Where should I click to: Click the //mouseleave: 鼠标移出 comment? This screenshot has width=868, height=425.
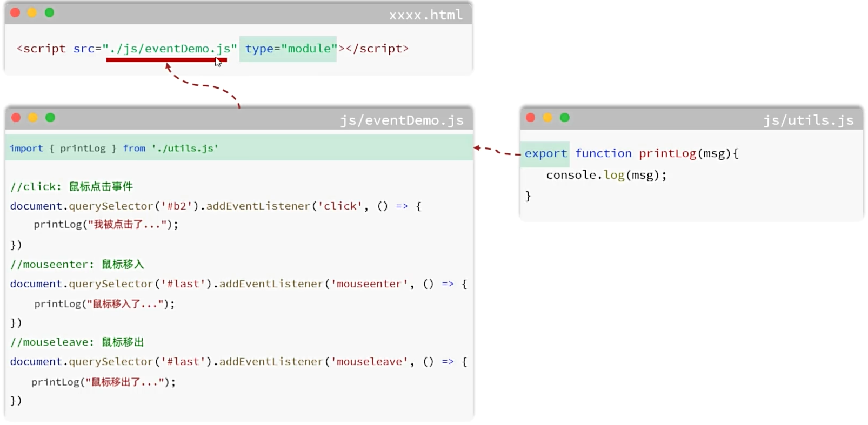coord(77,342)
